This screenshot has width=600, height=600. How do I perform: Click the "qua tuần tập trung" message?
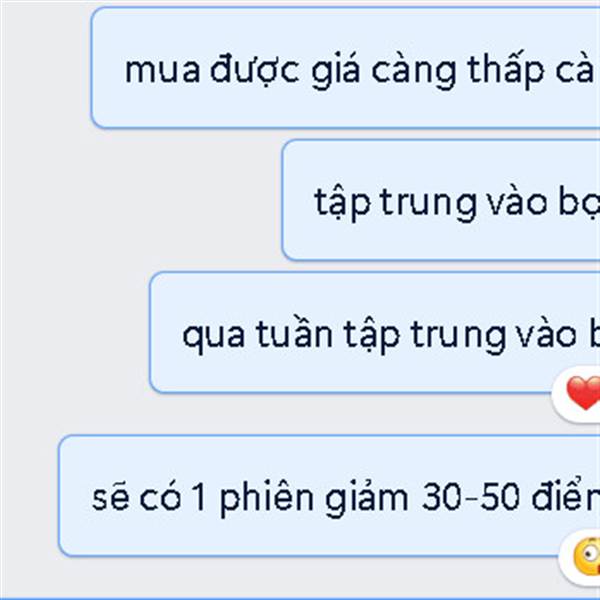[x=375, y=332]
